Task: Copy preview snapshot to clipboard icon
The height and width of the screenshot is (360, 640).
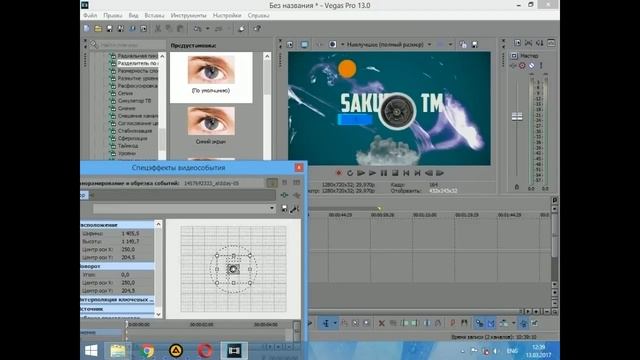Action: pyautogui.click(x=463, y=44)
